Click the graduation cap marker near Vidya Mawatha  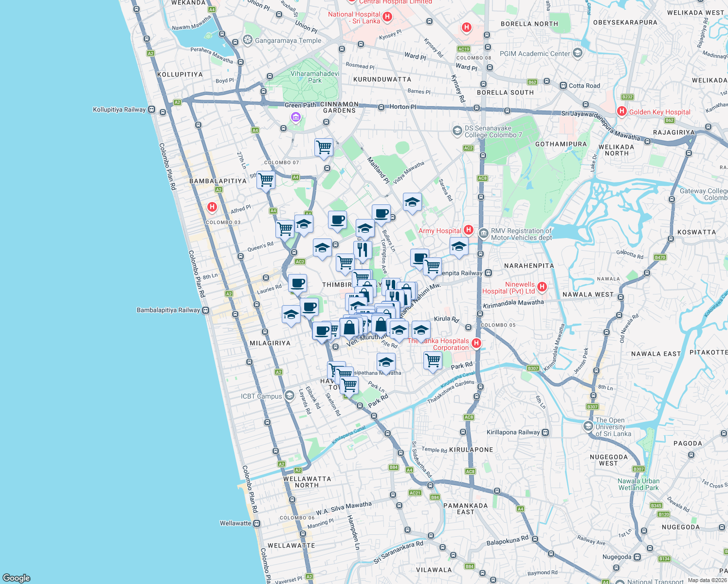[x=412, y=202]
